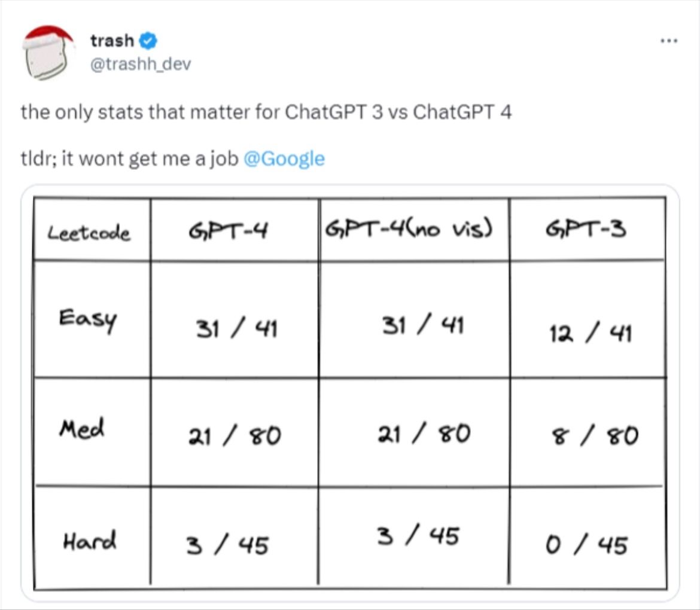Open the Leetcode stats table image
The image size is (700, 610).
click(350, 393)
